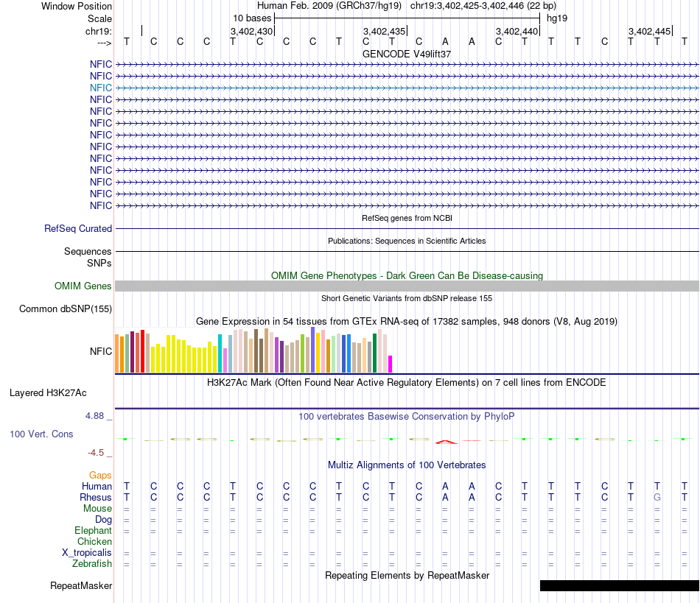The width and height of the screenshot is (700, 603).
Task: Open the Common dbSNP(155) track label
Action: coord(66,308)
